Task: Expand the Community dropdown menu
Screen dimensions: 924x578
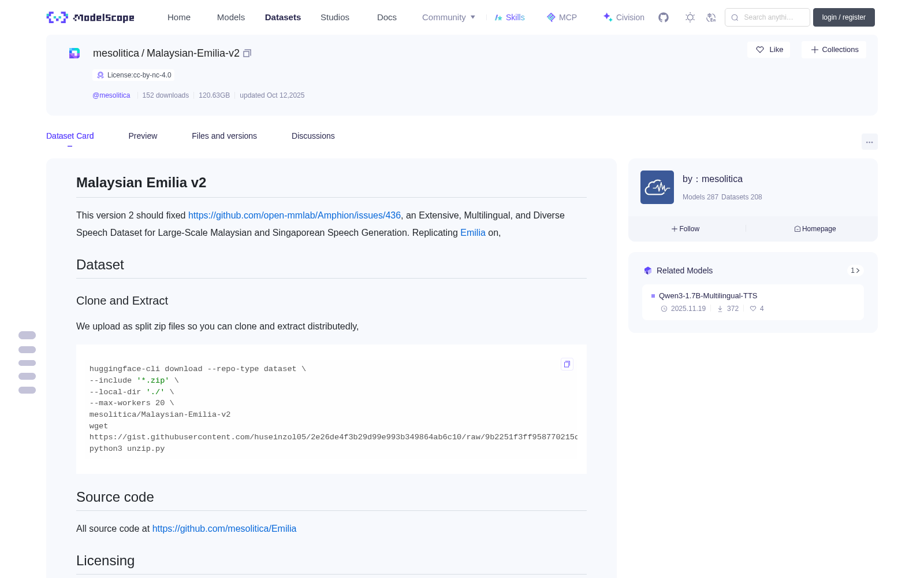Action: tap(449, 17)
